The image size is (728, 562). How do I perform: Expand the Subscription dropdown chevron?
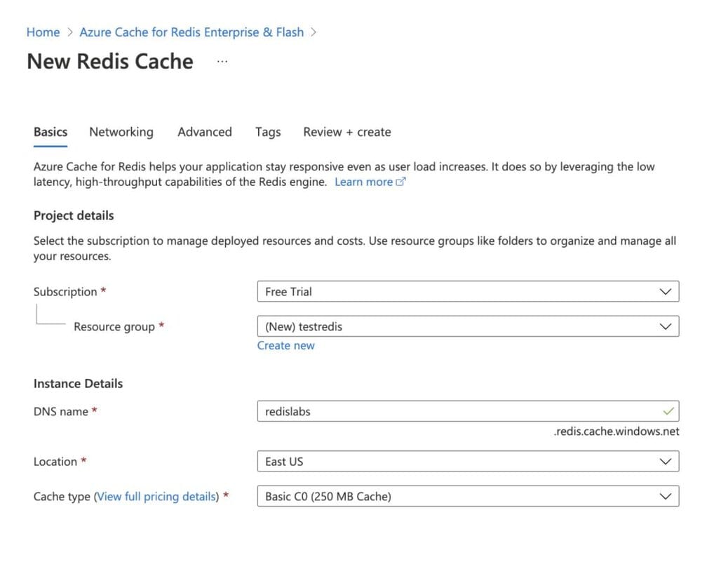click(665, 291)
